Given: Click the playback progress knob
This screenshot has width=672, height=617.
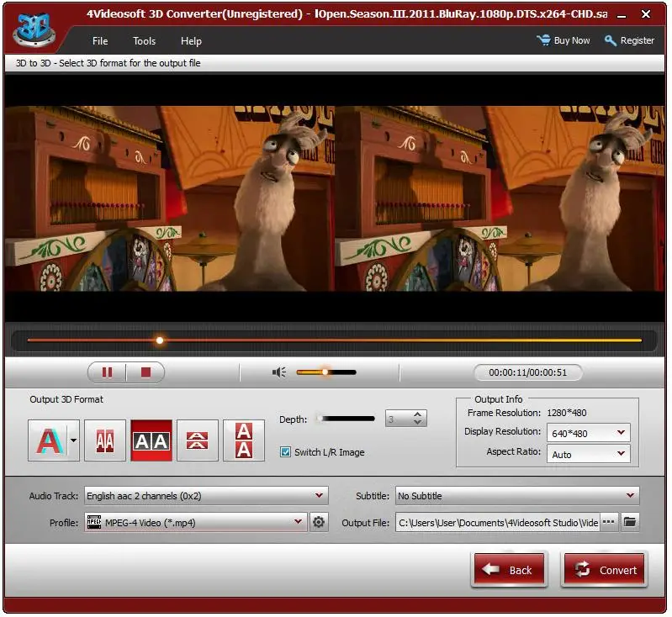Looking at the screenshot, I should (160, 340).
